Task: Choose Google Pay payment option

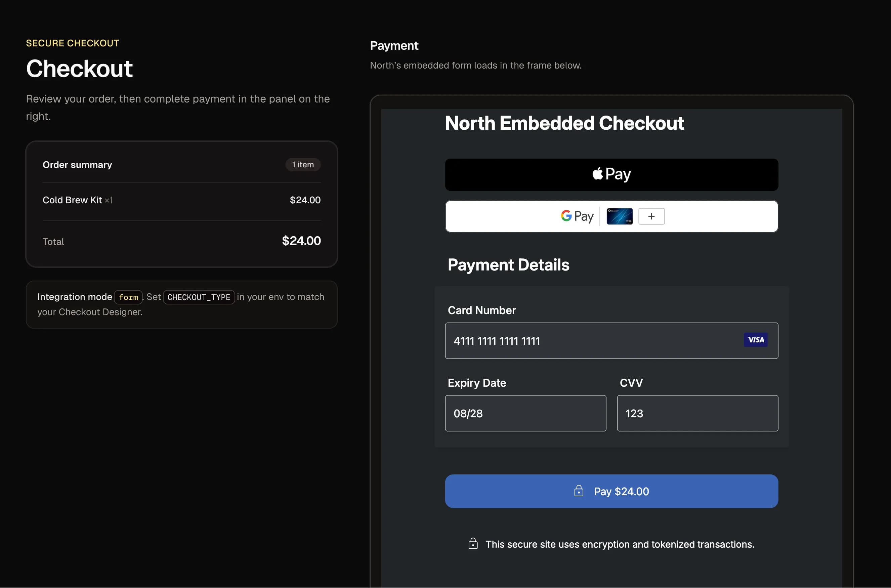Action: point(577,216)
